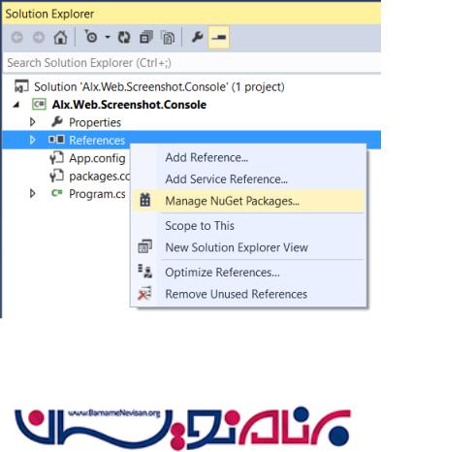
Task: Click the Refresh toolbar icon
Action: click(124, 38)
